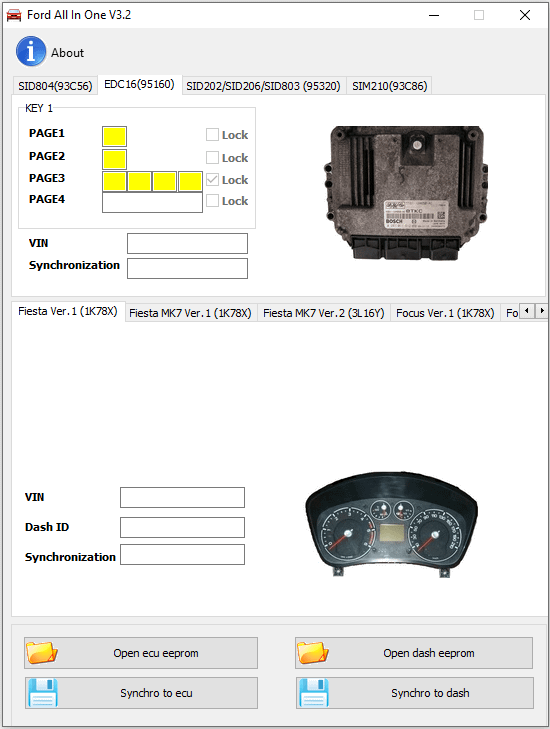Image resolution: width=550 pixels, height=729 pixels.
Task: Click the blue About info icon
Action: (31, 52)
